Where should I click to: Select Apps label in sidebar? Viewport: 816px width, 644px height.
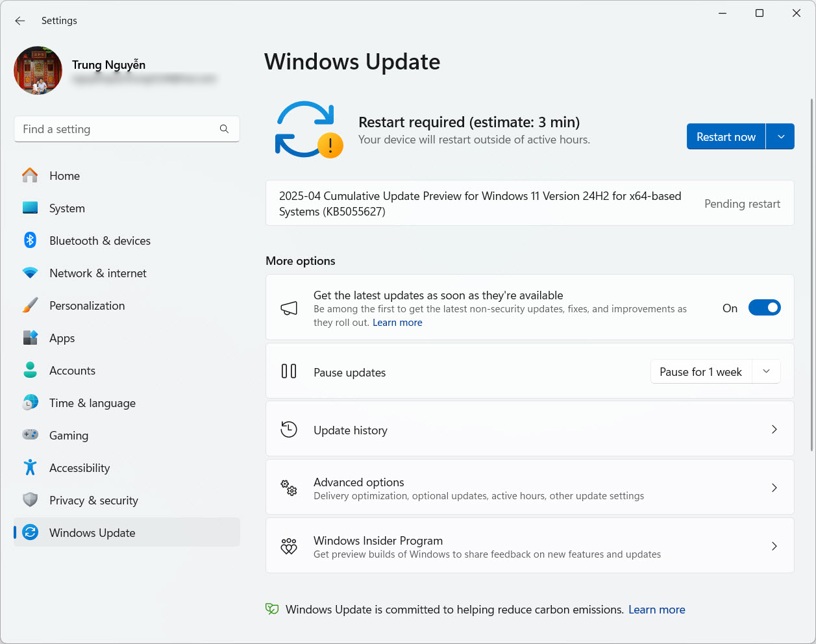pos(62,338)
